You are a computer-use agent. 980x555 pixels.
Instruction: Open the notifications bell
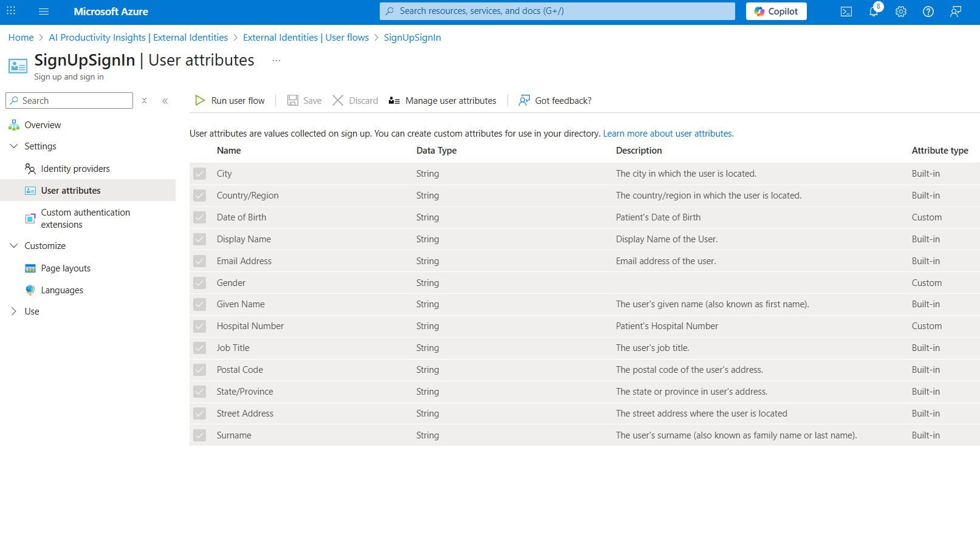(x=874, y=12)
